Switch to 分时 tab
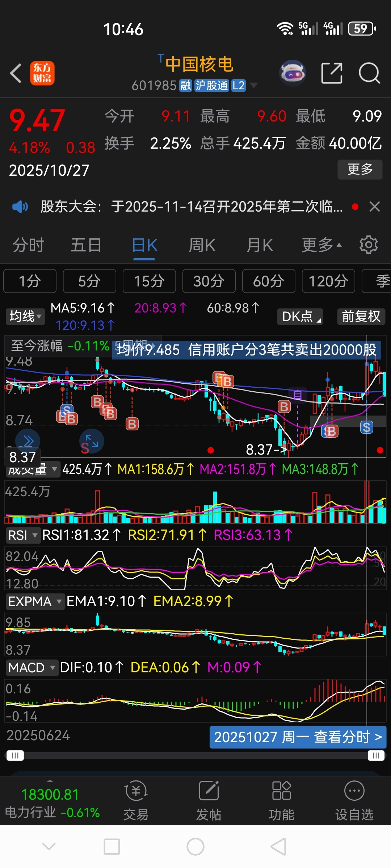The width and height of the screenshot is (391, 868). coord(29,245)
